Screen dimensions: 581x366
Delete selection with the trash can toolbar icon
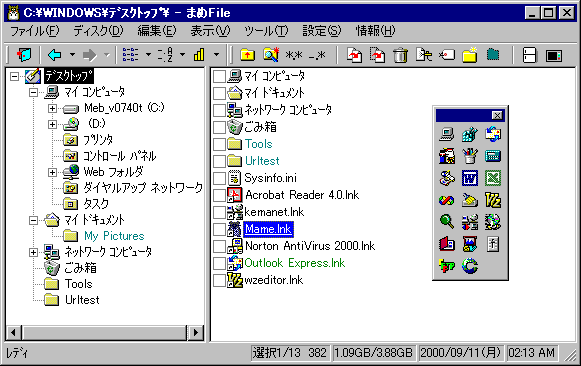pyautogui.click(x=400, y=55)
